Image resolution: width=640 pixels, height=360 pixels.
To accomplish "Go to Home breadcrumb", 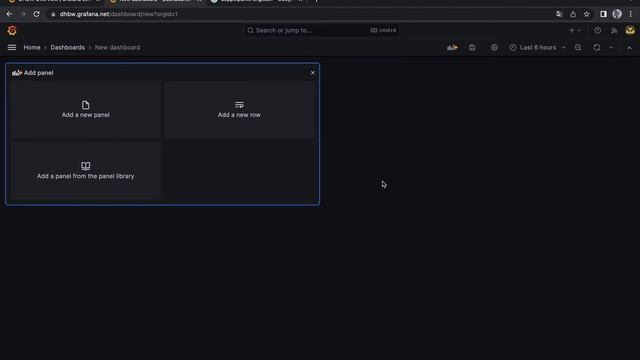I will (32, 47).
